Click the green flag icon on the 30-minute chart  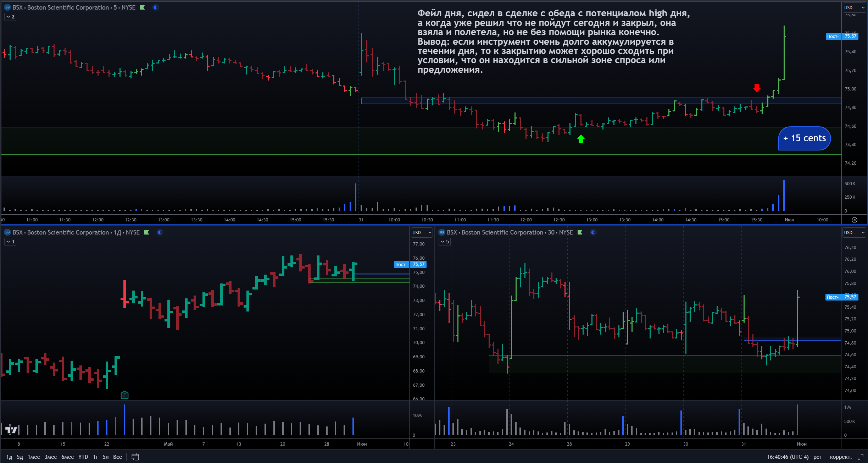[580, 232]
